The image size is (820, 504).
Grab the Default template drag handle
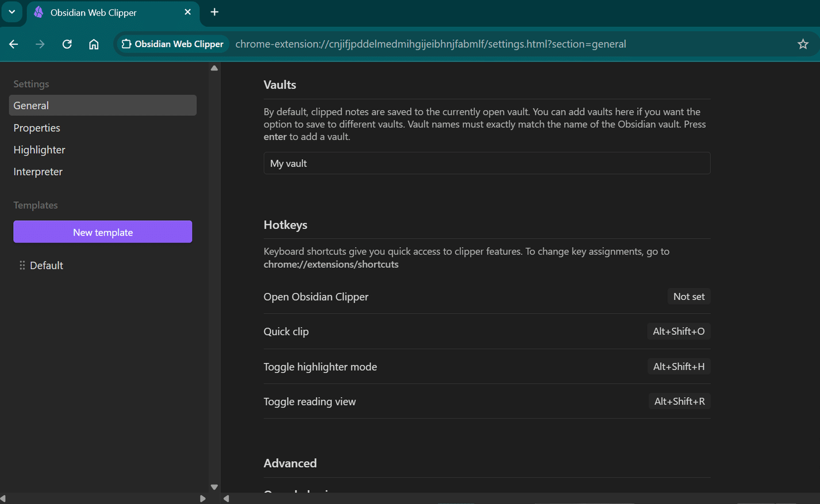(x=22, y=266)
